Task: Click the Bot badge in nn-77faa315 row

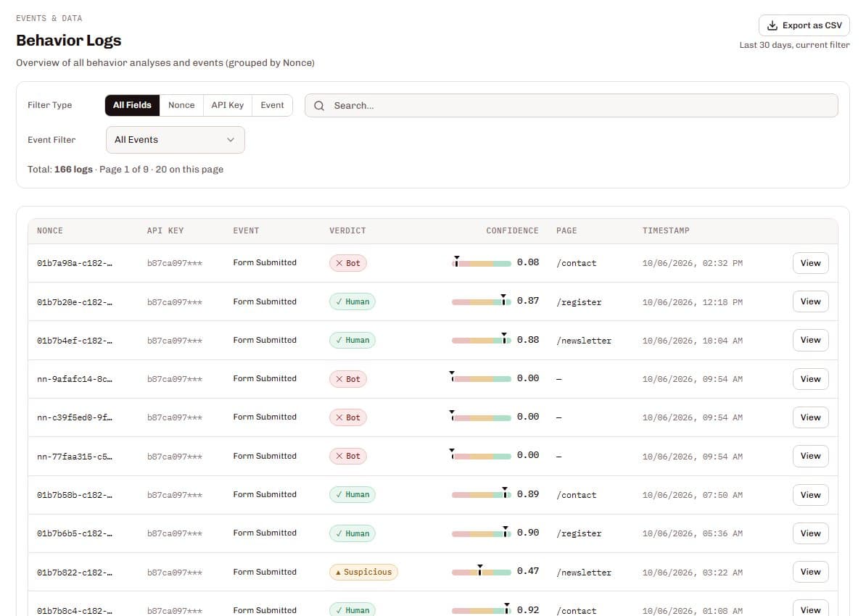Action: tap(348, 457)
